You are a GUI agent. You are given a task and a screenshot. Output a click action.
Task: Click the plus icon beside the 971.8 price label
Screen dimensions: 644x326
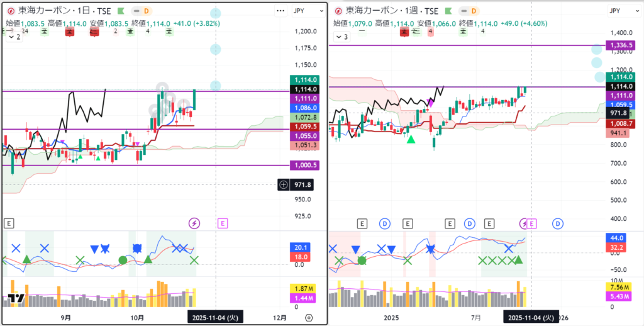[x=284, y=184]
